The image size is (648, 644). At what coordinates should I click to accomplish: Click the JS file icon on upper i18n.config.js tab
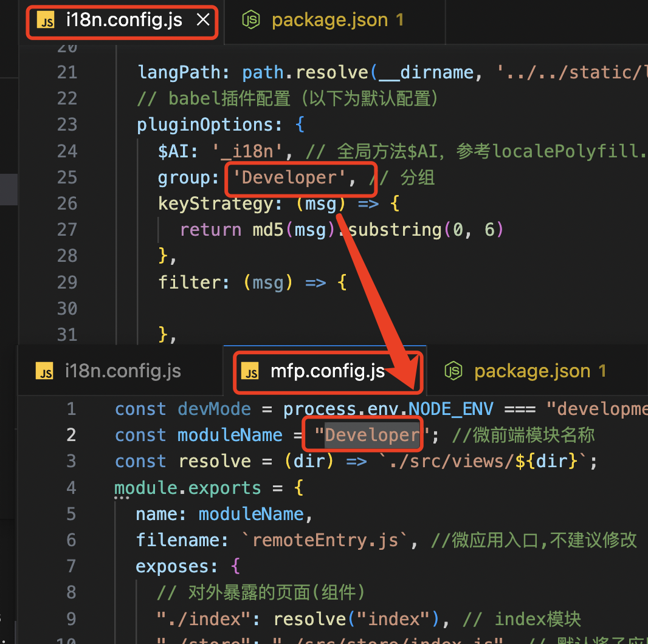click(x=46, y=21)
